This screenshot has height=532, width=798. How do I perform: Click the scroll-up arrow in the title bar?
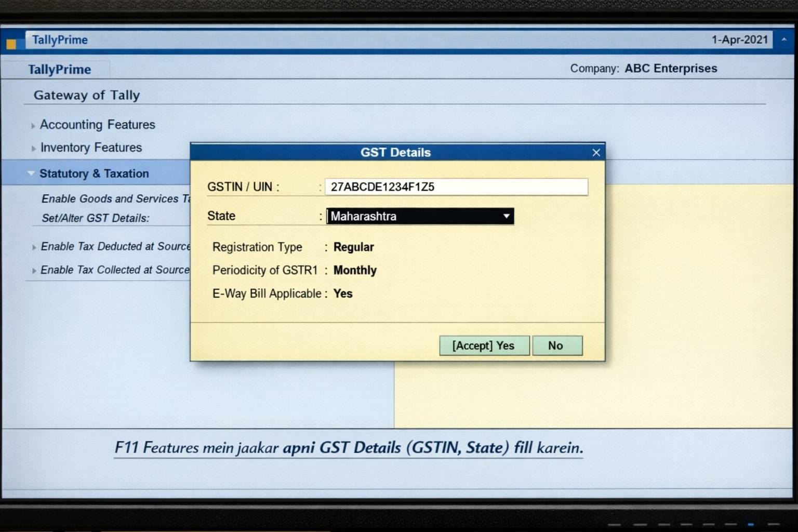coord(783,39)
